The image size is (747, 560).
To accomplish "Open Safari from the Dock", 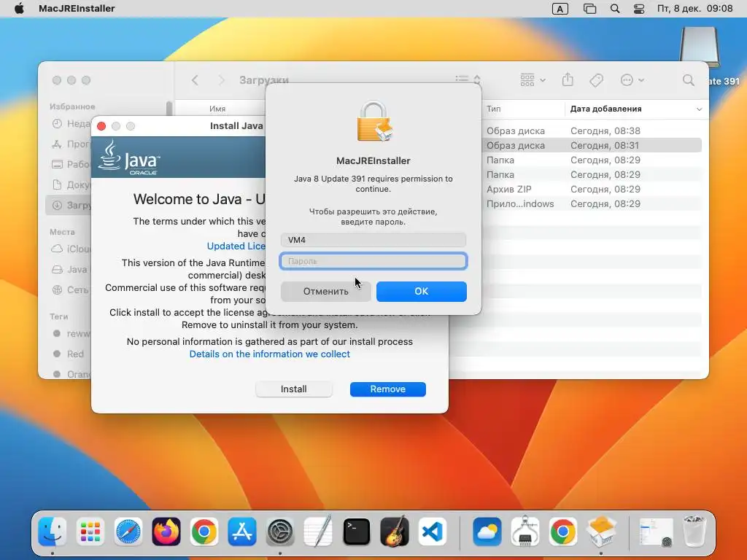I will [128, 532].
